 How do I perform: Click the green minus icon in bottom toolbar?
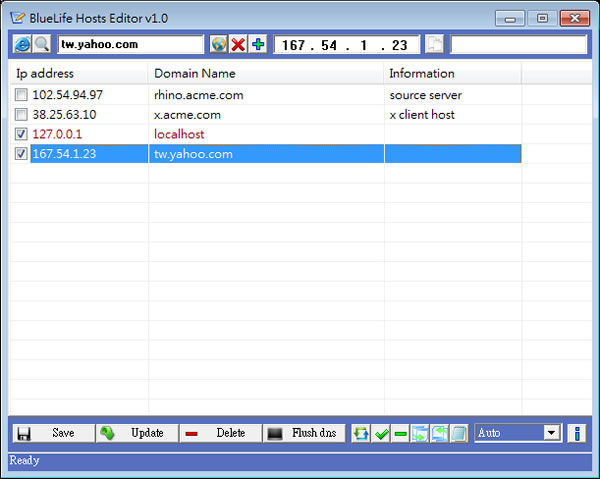tap(400, 433)
